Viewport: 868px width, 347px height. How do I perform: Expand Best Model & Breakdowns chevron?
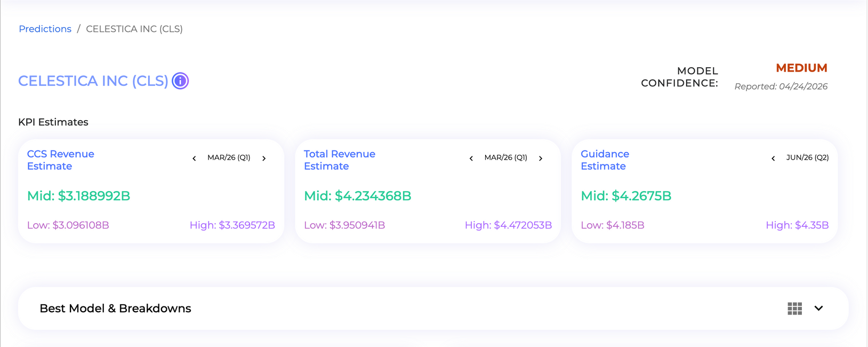click(818, 309)
